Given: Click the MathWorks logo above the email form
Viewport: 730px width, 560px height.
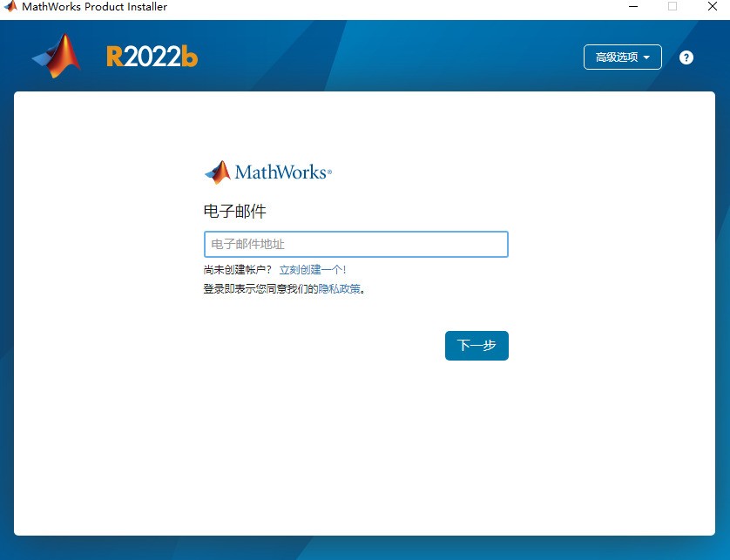Looking at the screenshot, I should 266,172.
